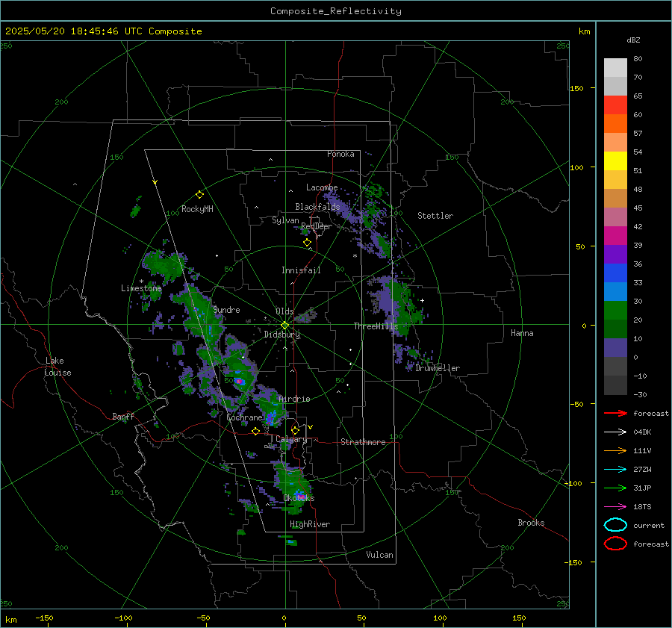Click the HighRiver label
The width and height of the screenshot is (672, 628).
[310, 524]
